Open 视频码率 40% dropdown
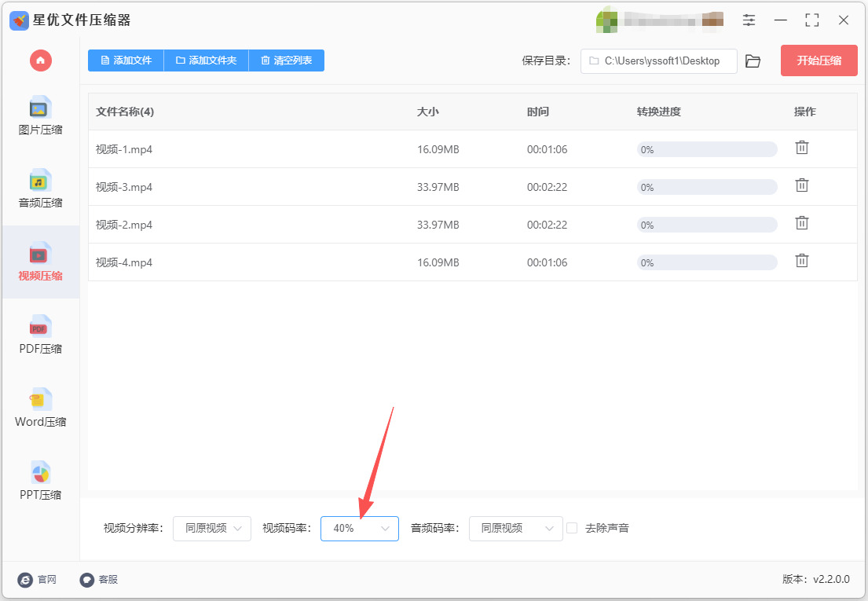 point(360,529)
